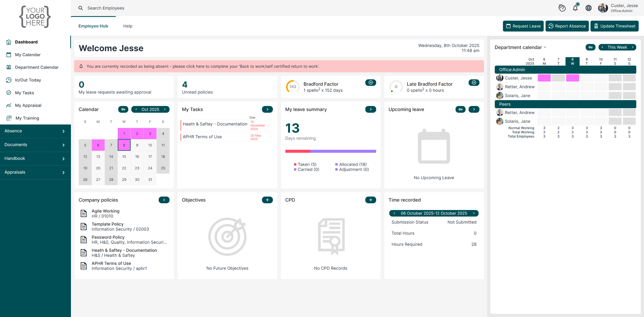Add a CPD record with plus icon
The width and height of the screenshot is (644, 317).
[x=371, y=200]
